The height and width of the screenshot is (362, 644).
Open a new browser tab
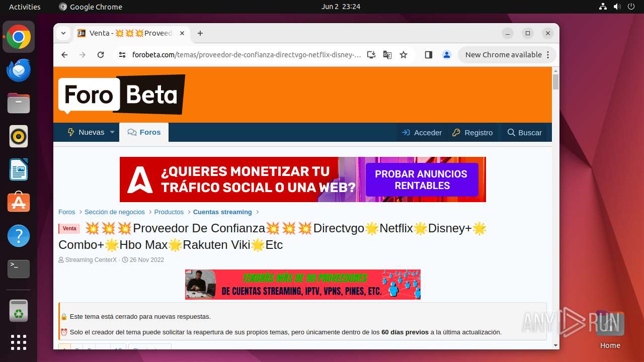pyautogui.click(x=200, y=33)
